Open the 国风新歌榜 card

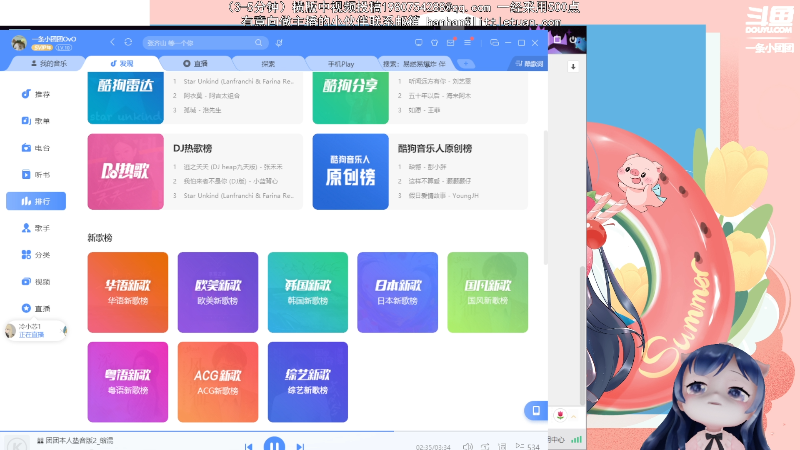coord(488,292)
